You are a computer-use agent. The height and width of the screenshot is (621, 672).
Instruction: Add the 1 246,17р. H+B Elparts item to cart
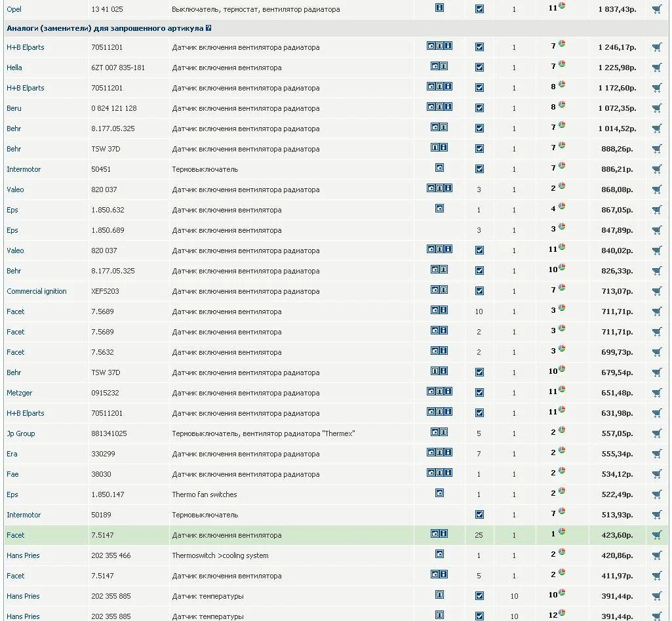click(656, 47)
